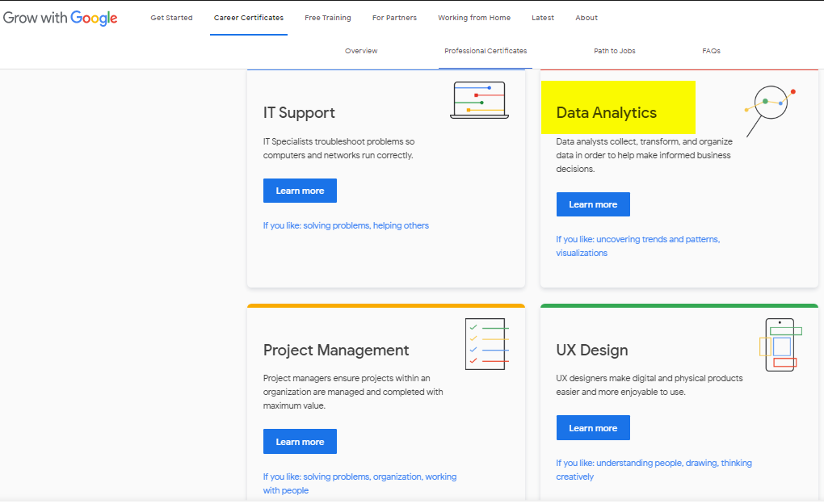Click the Data Analytics magnifier chart illustration
The height and width of the screenshot is (504, 824).
(771, 111)
